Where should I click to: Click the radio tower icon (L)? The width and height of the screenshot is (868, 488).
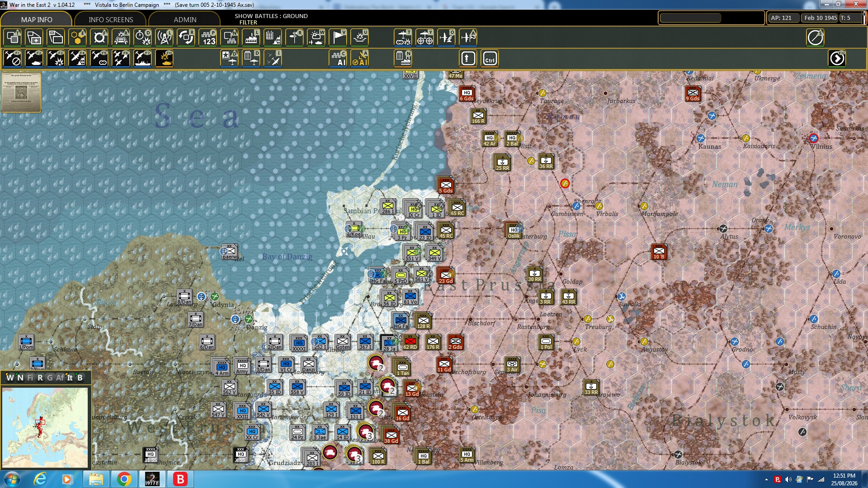coord(165,38)
